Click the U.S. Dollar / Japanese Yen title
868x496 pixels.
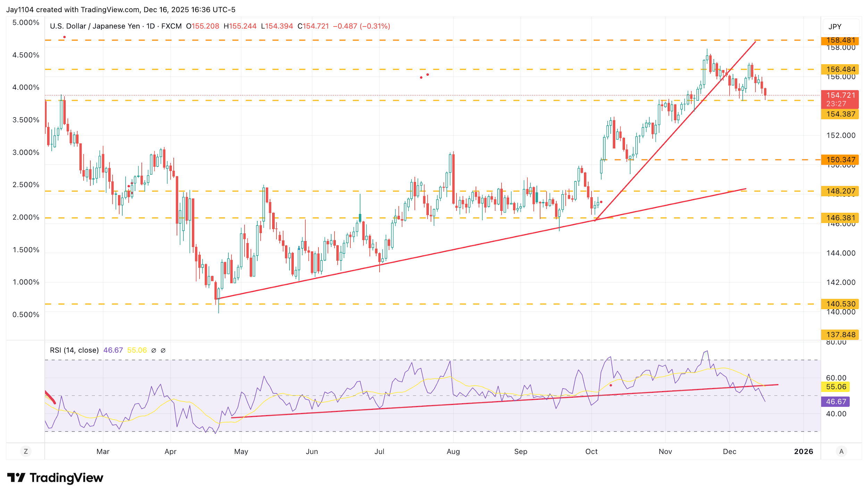95,26
